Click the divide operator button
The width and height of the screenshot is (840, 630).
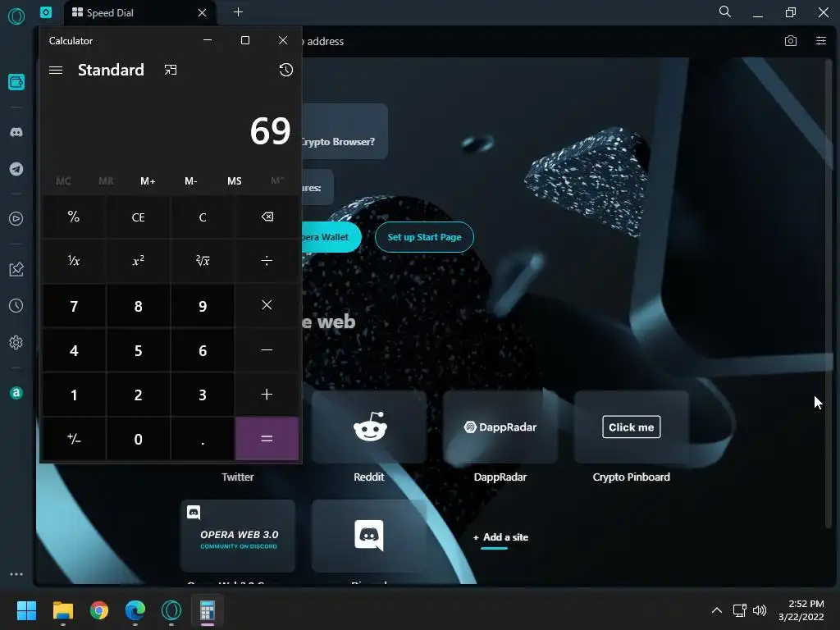(x=267, y=261)
